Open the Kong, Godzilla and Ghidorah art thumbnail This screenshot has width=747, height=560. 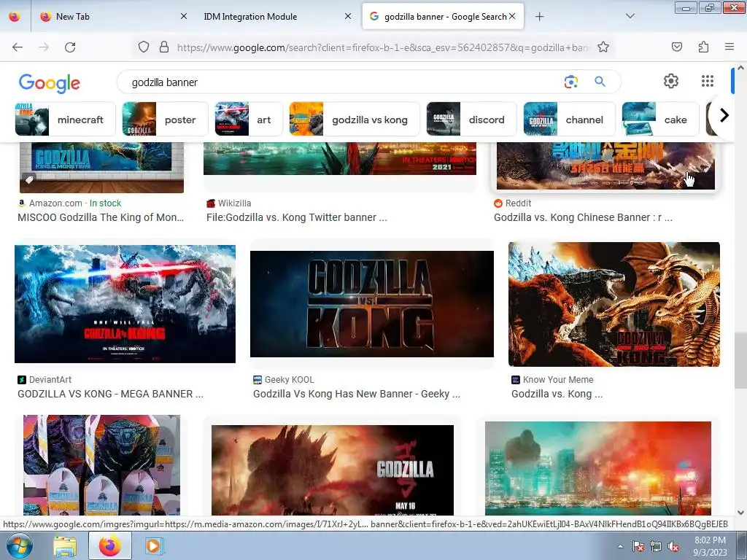click(614, 304)
